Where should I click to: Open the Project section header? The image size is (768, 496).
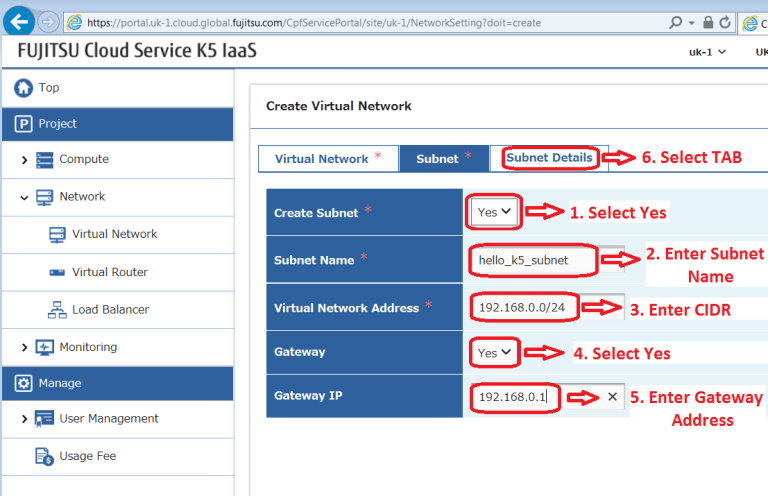pos(118,124)
